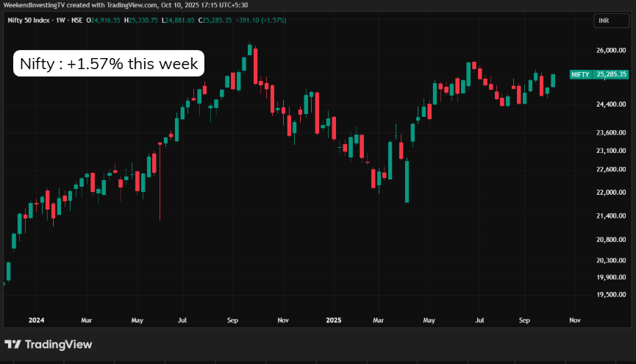Click the Nifty +1.57% this week annotation
Image resolution: width=636 pixels, height=364 pixels.
point(108,64)
